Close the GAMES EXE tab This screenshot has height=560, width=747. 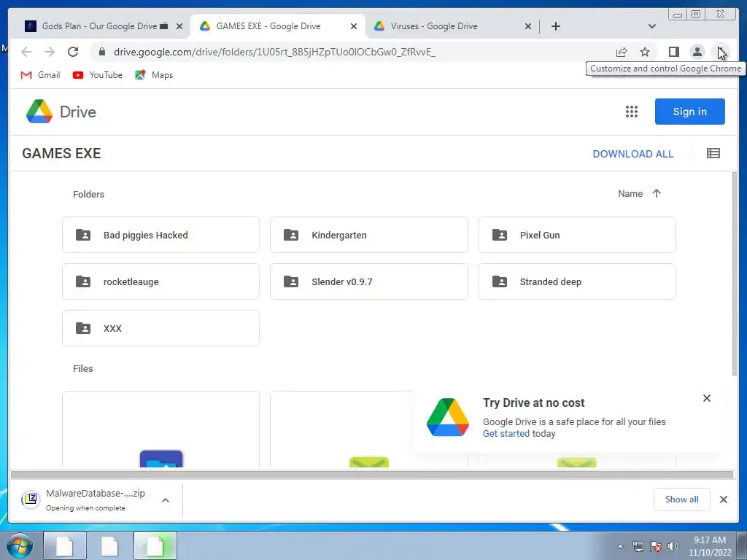tap(354, 26)
